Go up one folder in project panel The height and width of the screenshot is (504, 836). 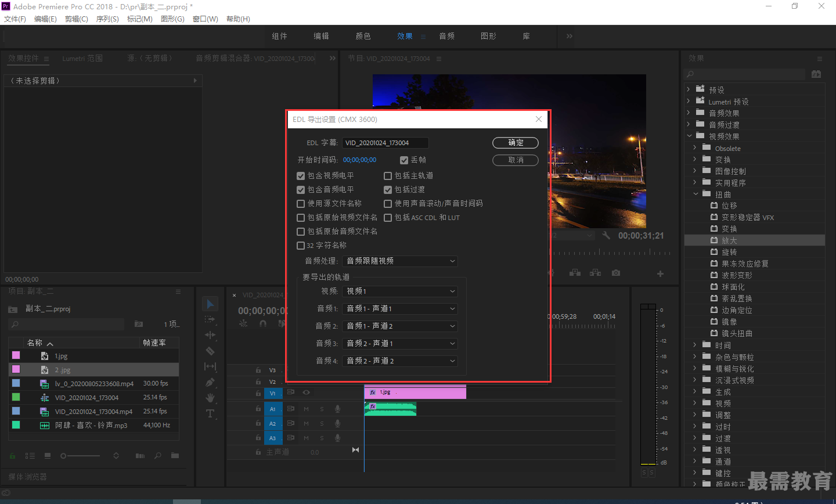13,309
